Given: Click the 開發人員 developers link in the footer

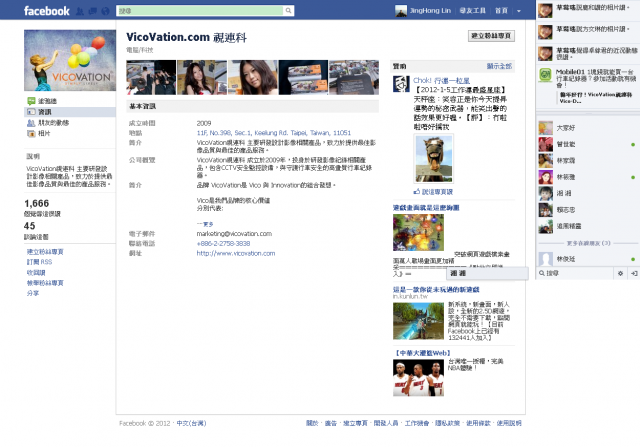Looking at the screenshot, I should (x=386, y=423).
